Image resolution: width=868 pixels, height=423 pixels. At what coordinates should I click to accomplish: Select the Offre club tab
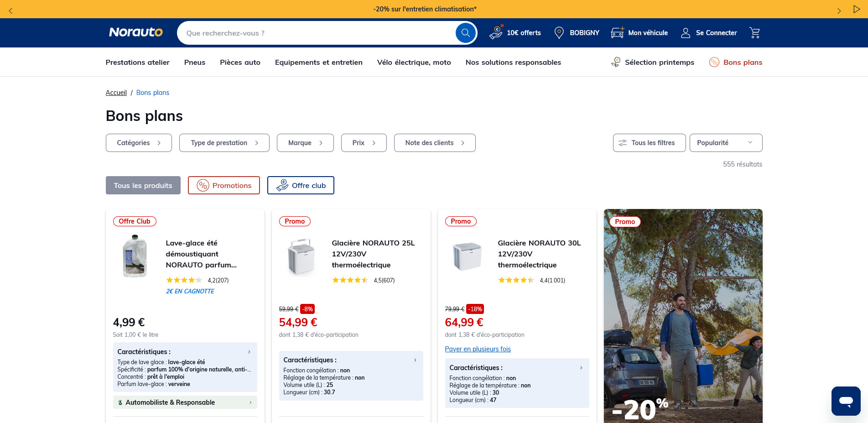301,185
